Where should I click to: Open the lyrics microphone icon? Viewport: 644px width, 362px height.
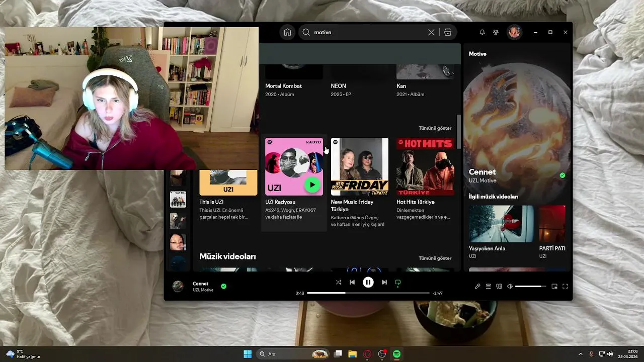[477, 287]
